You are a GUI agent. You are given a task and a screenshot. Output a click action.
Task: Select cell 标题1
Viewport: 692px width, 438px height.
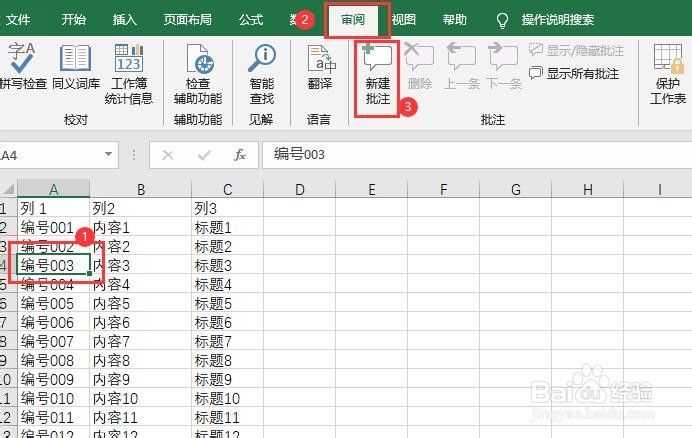(227, 227)
